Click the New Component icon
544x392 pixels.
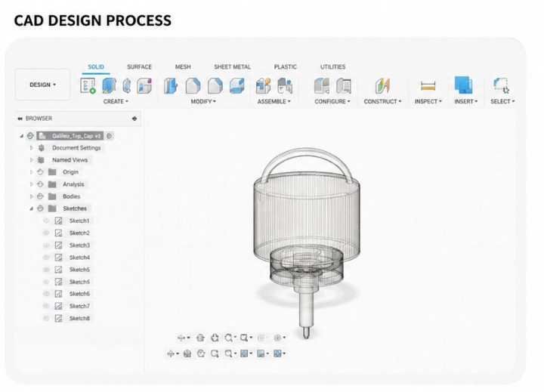click(x=263, y=85)
